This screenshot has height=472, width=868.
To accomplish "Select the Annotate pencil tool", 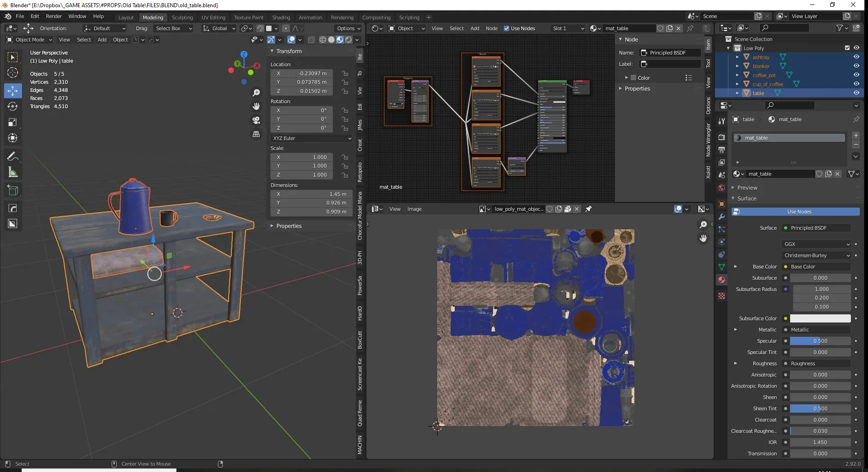I will tap(13, 156).
